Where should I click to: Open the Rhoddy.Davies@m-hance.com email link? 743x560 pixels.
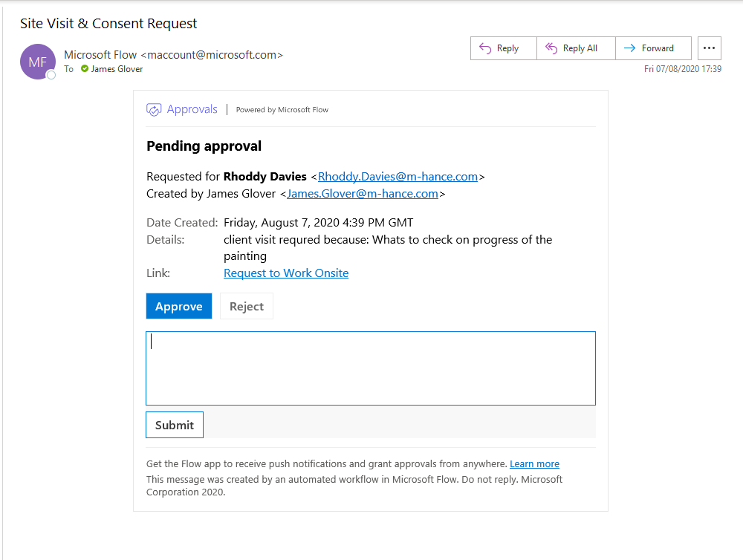tap(398, 177)
